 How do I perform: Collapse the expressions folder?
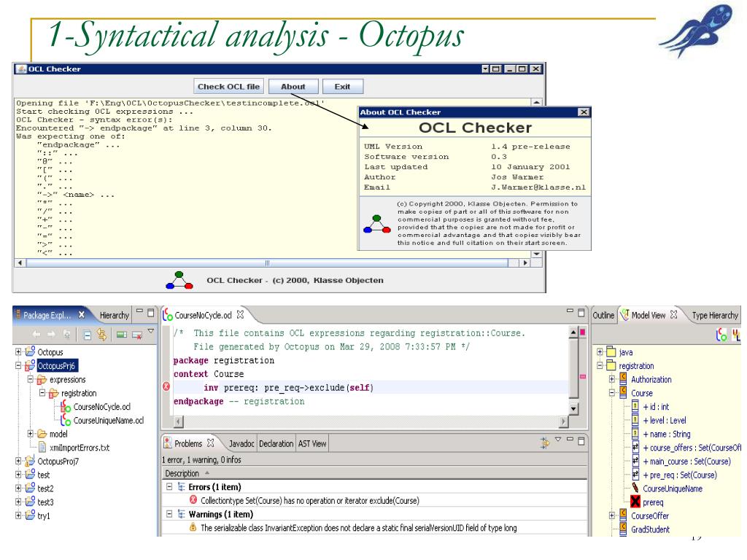(30, 379)
